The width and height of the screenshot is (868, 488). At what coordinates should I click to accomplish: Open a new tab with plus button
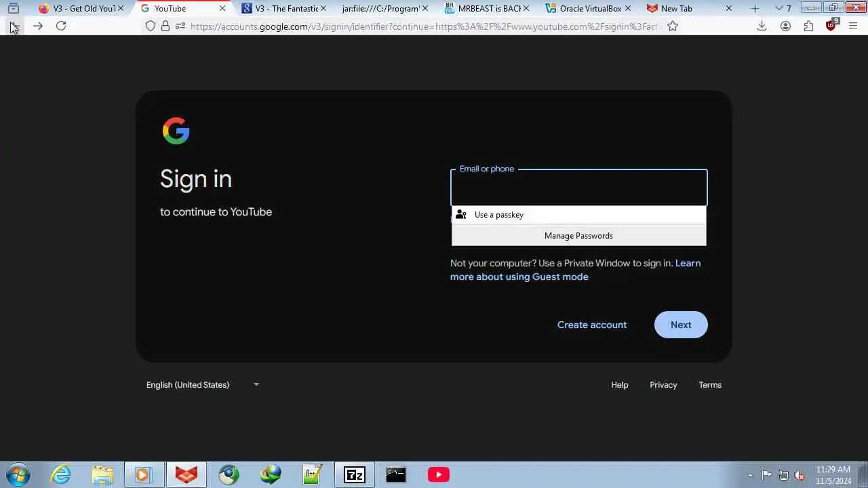tap(755, 9)
